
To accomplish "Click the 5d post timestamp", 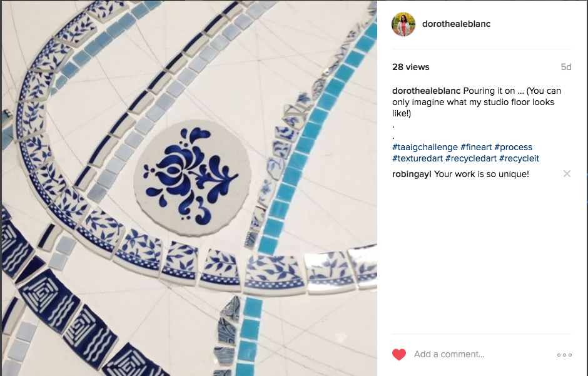I will (566, 67).
